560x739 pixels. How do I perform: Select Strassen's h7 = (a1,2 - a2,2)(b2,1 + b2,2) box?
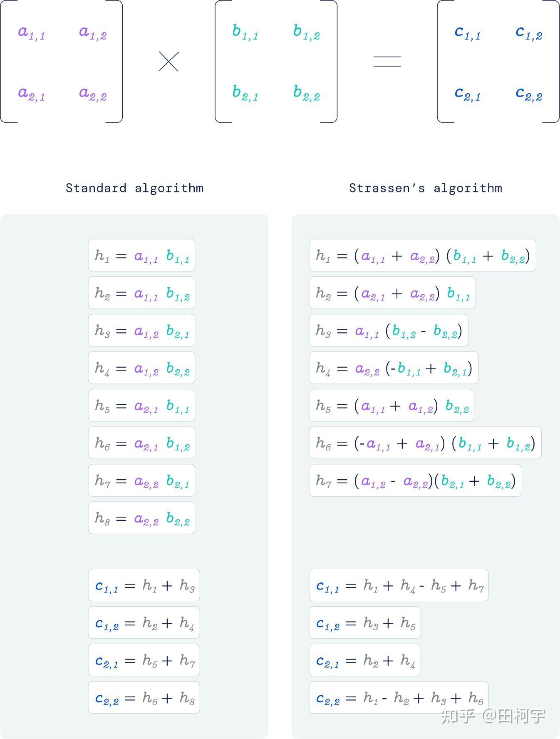(415, 480)
